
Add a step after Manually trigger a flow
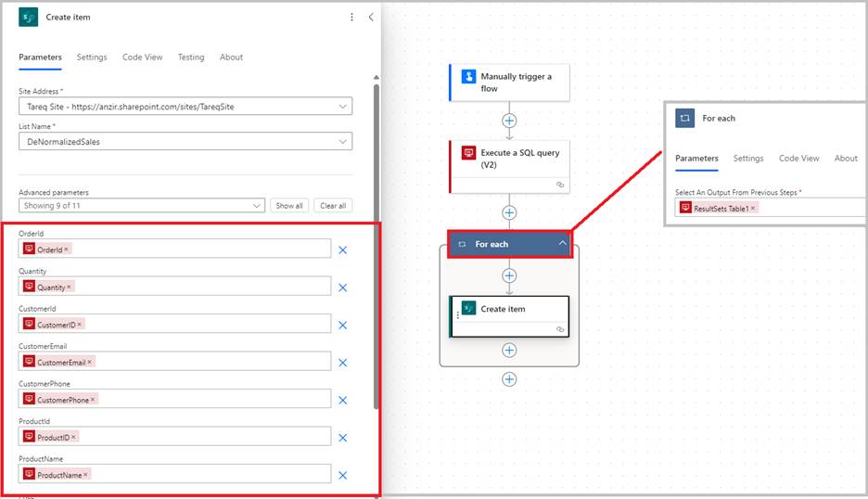(509, 121)
